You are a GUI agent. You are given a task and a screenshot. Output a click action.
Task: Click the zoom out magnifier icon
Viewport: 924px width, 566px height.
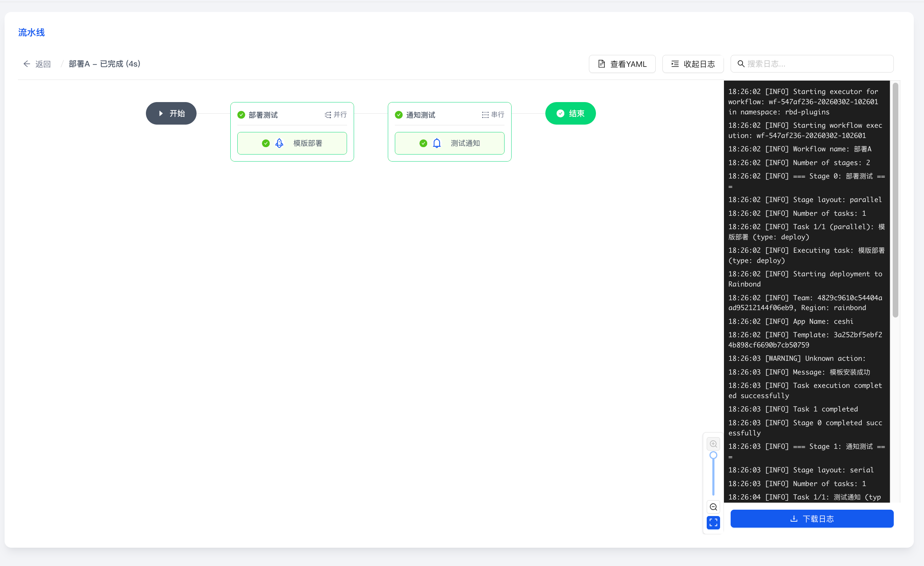[x=713, y=507]
